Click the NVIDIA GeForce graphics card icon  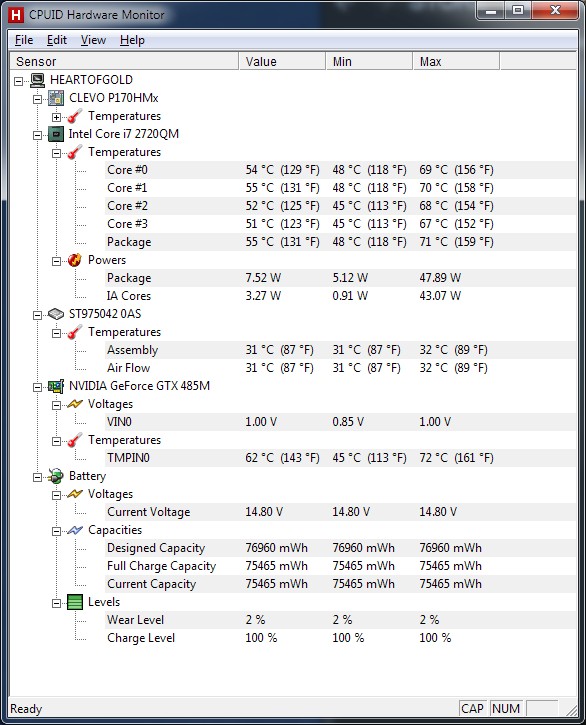tap(56, 386)
